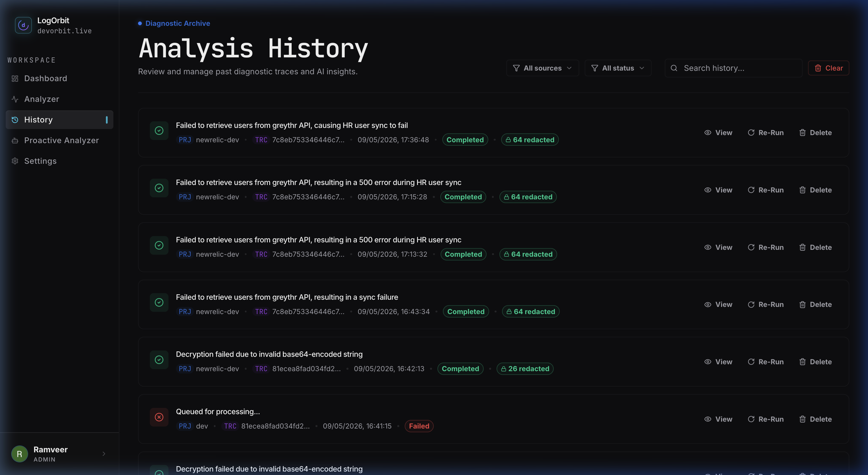
Task: Click the red failed status icon
Action: (x=159, y=417)
